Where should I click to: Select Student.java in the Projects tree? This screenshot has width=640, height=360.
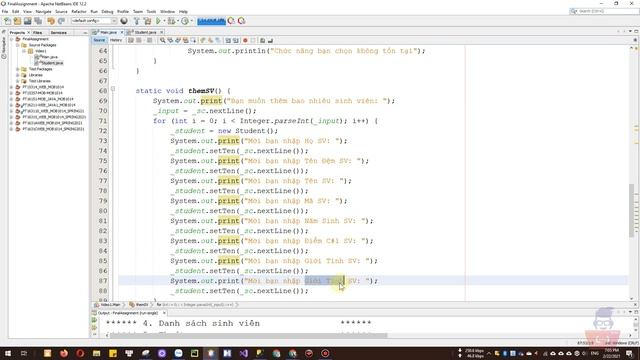51,63
